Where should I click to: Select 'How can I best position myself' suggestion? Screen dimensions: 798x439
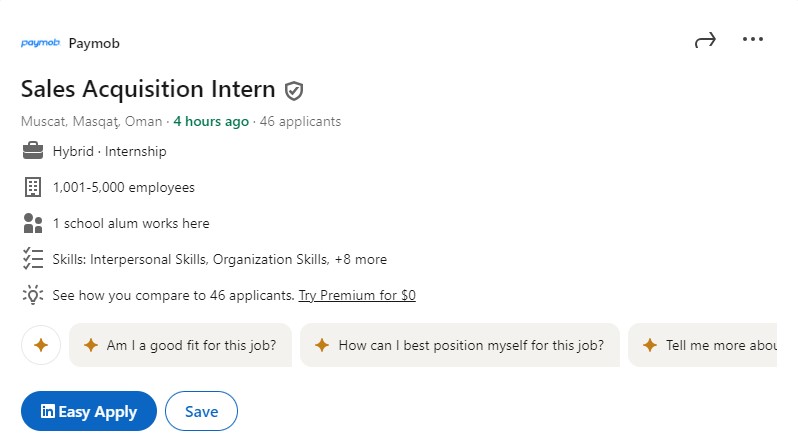tap(460, 345)
